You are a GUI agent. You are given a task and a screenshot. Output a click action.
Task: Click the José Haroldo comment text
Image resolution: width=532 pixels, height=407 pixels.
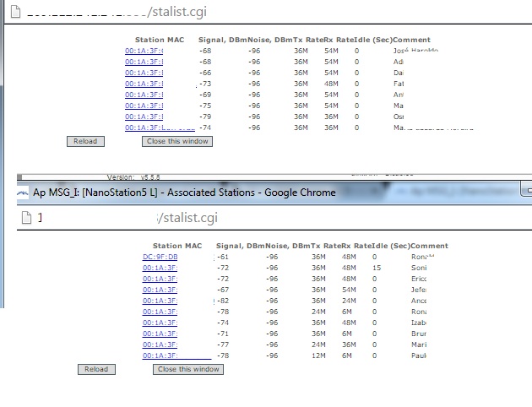pos(416,51)
